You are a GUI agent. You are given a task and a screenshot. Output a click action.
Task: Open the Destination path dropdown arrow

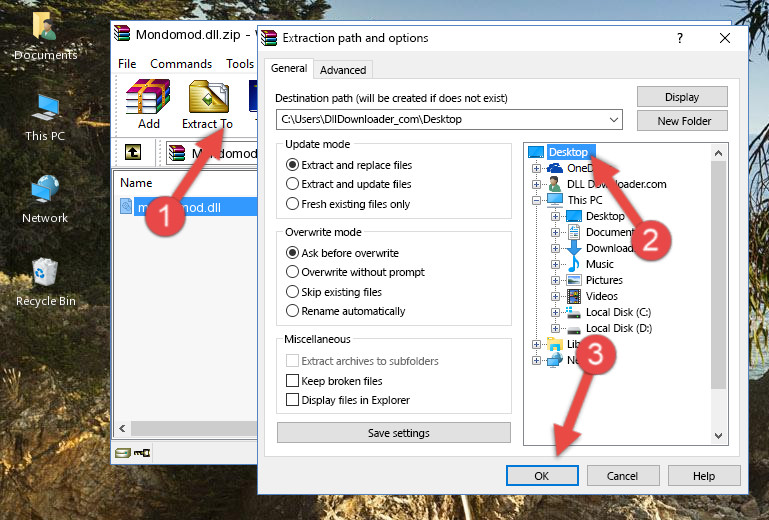[x=614, y=120]
